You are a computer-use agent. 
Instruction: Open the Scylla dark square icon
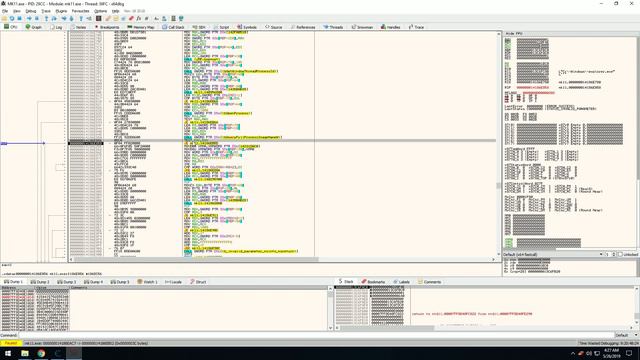(98, 18)
